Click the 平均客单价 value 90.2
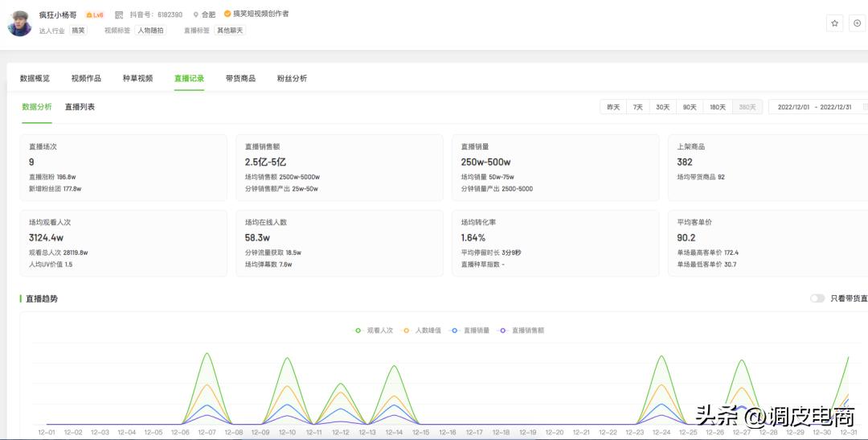 [686, 238]
